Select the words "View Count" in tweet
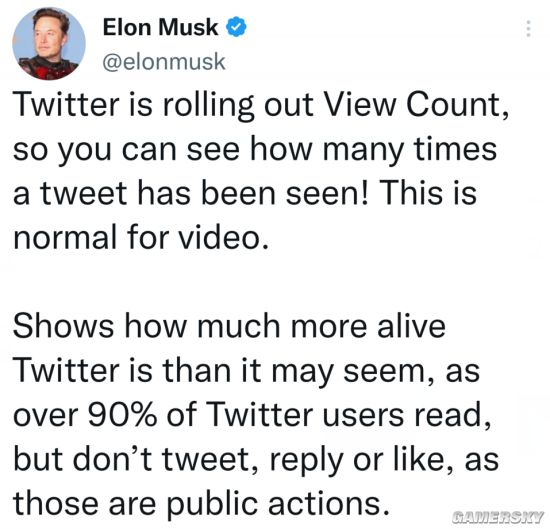550x529 pixels. (416, 104)
